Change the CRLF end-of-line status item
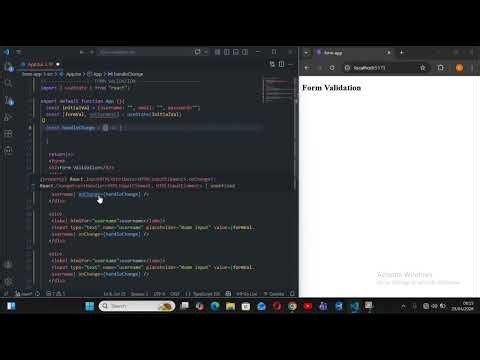 pyautogui.click(x=175, y=294)
